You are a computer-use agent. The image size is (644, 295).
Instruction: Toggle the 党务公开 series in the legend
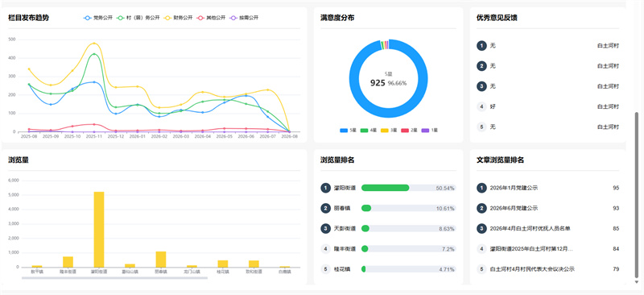[x=98, y=18]
